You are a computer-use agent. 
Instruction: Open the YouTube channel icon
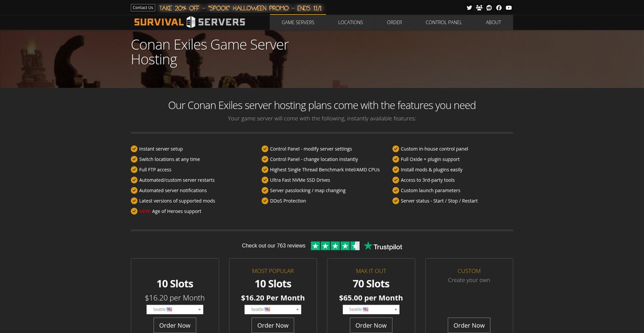tap(509, 8)
